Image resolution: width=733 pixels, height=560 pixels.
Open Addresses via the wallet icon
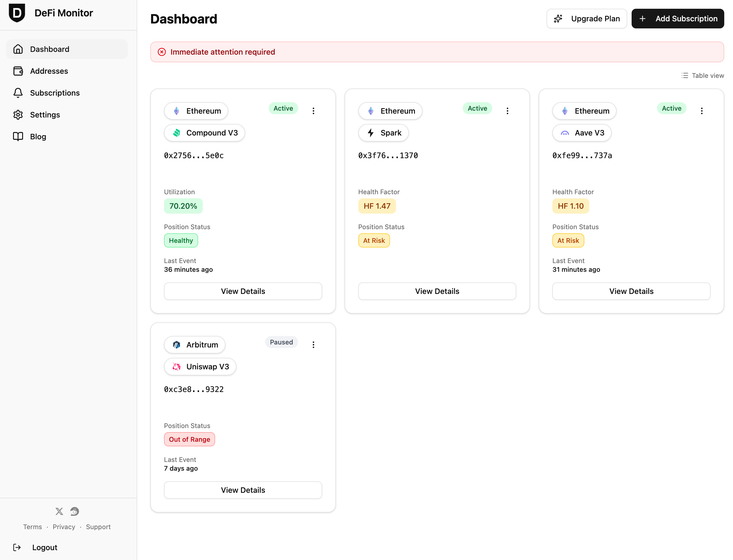coord(18,71)
